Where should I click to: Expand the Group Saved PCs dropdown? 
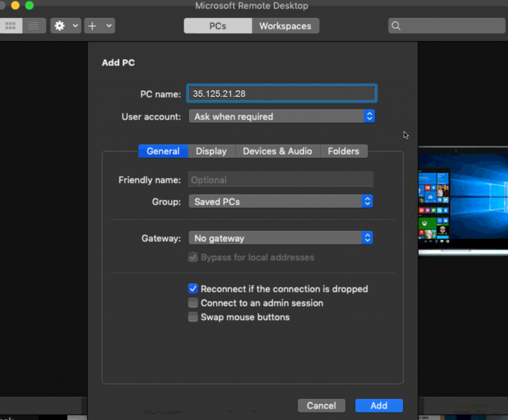(x=280, y=202)
